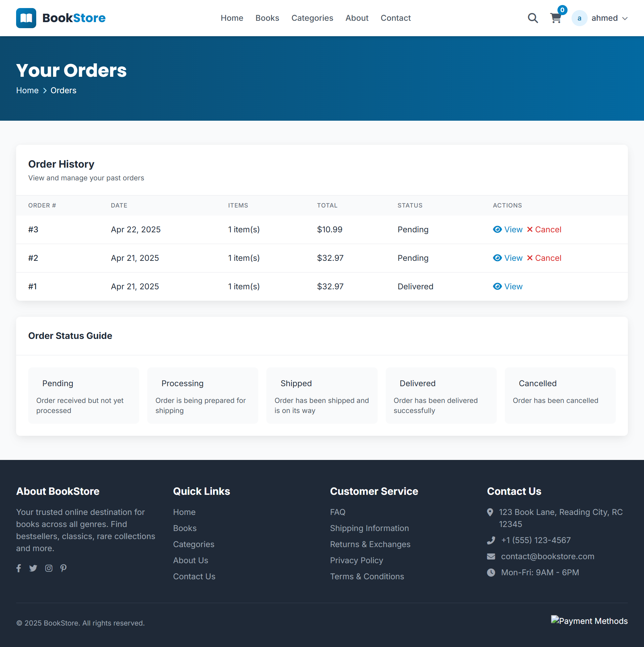Viewport: 644px width, 647px height.
Task: Click the Payment Methods image
Action: click(589, 621)
